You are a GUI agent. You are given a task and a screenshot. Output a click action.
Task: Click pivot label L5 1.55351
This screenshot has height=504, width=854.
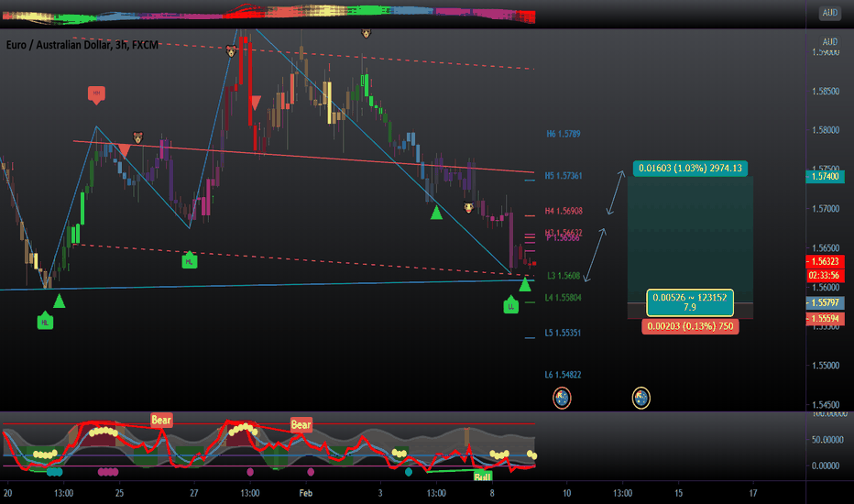563,333
